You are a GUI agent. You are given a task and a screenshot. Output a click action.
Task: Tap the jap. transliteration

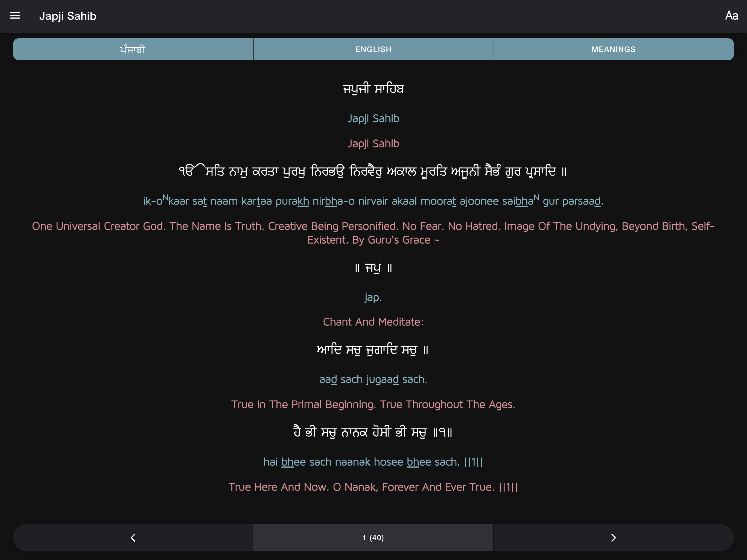tap(373, 297)
